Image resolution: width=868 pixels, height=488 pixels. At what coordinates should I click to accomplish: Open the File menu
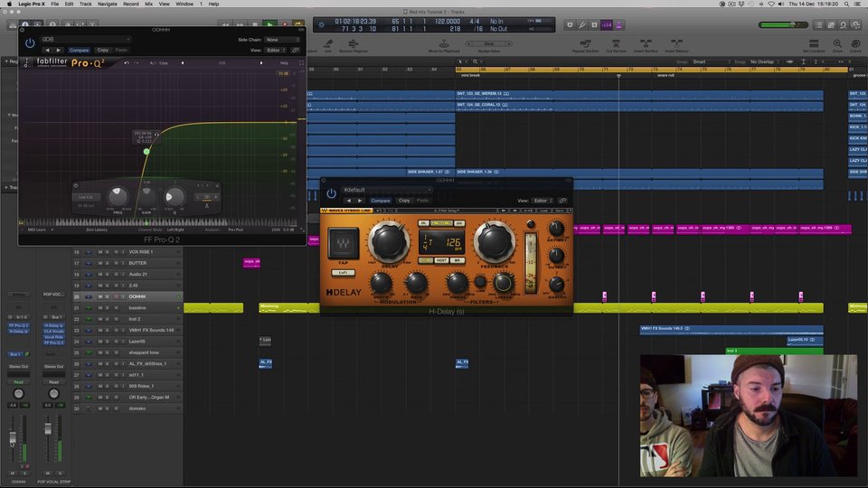55,4
